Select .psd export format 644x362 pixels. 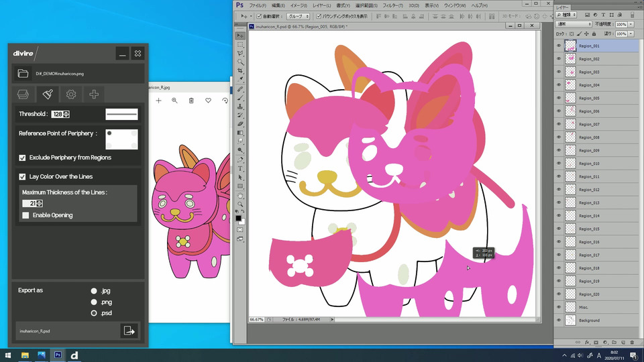point(94,313)
